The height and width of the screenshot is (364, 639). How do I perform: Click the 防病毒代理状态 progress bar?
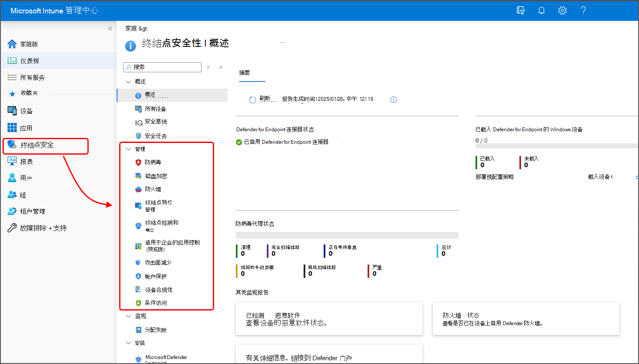point(347,235)
